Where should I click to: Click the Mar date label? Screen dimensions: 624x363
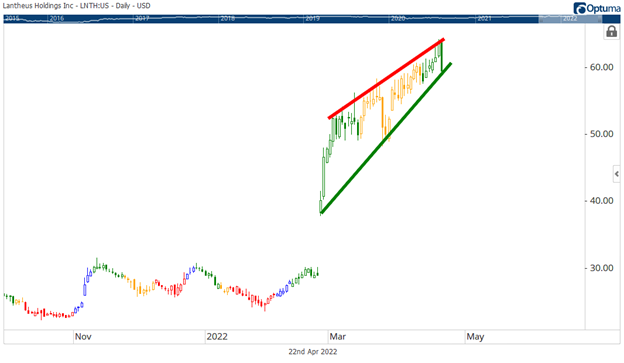[337, 337]
